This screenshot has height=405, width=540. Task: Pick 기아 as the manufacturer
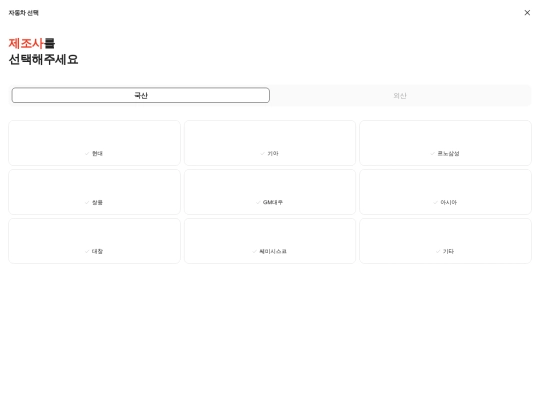(270, 143)
